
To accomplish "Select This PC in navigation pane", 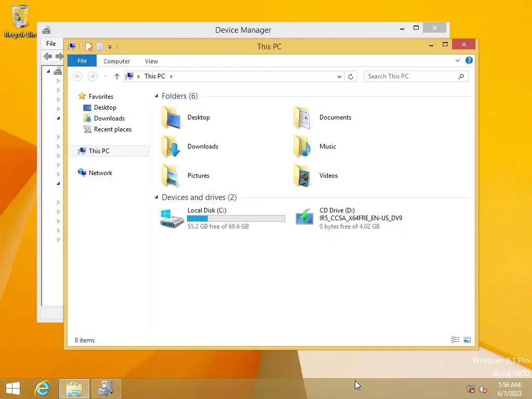I will point(109,151).
